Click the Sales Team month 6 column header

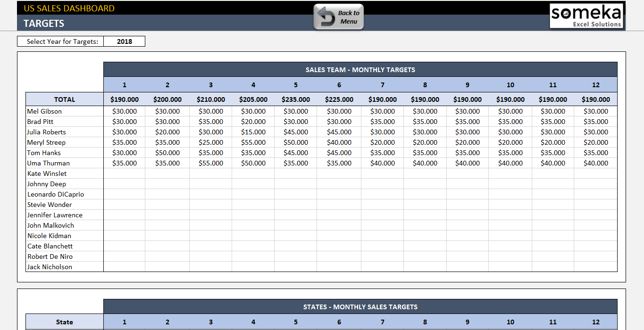[339, 85]
